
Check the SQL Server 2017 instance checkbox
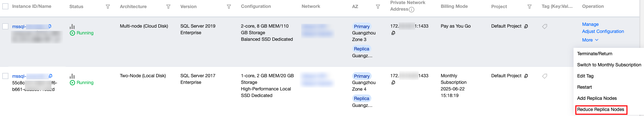[x=5, y=76]
